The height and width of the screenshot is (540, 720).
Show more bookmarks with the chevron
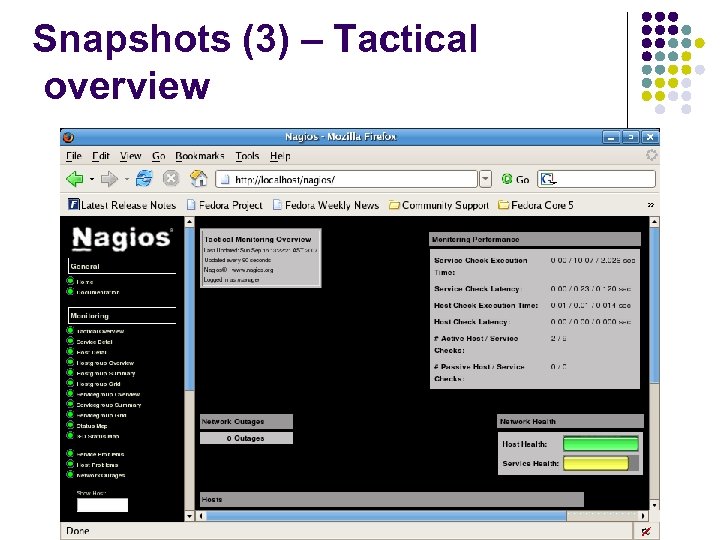(x=651, y=205)
